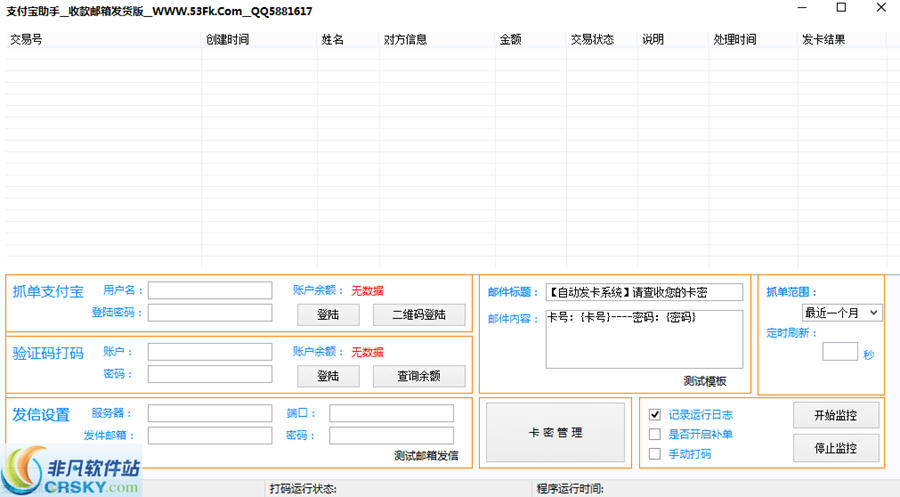Click the 处理时间 column header
The height and width of the screenshot is (497, 900).
[753, 40]
